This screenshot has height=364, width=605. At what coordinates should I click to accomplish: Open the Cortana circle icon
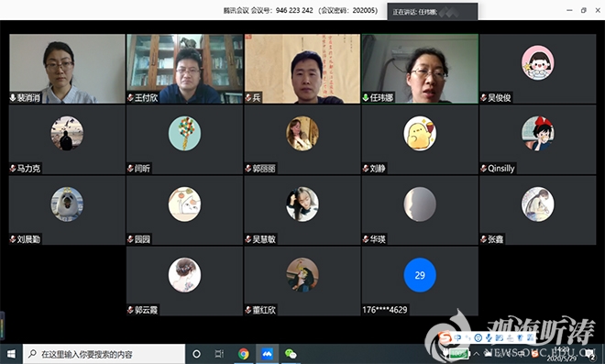click(x=196, y=354)
